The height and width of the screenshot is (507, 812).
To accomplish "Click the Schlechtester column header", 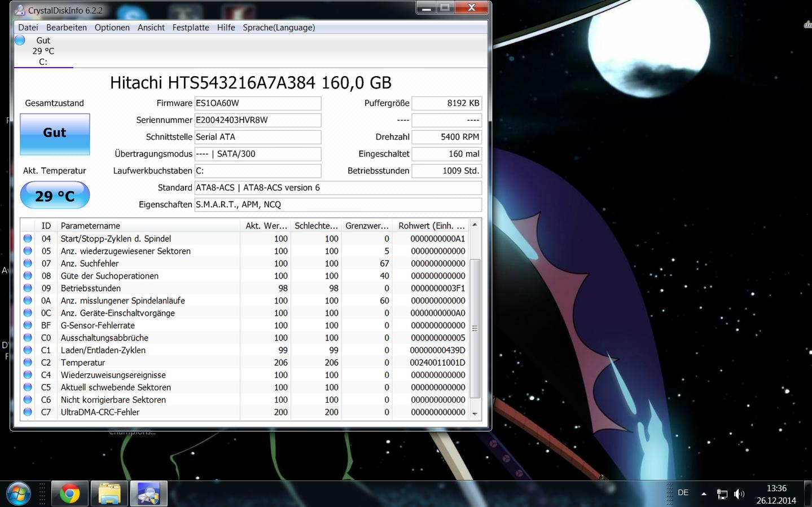I will (x=316, y=226).
